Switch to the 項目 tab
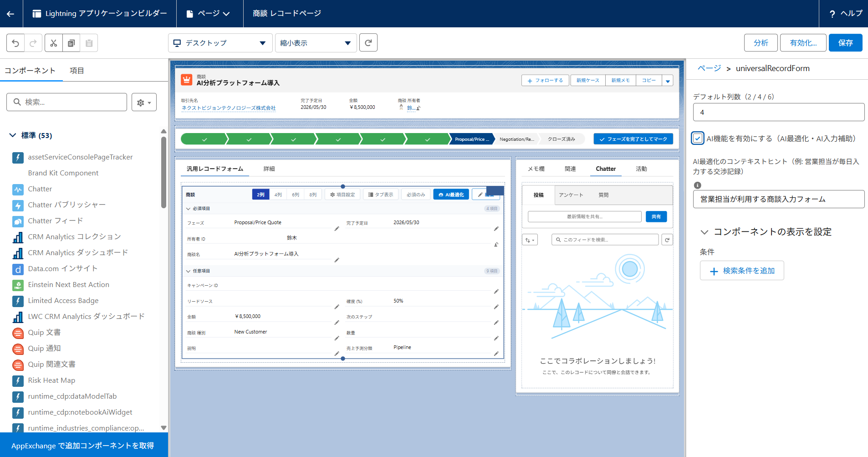 pyautogui.click(x=77, y=71)
